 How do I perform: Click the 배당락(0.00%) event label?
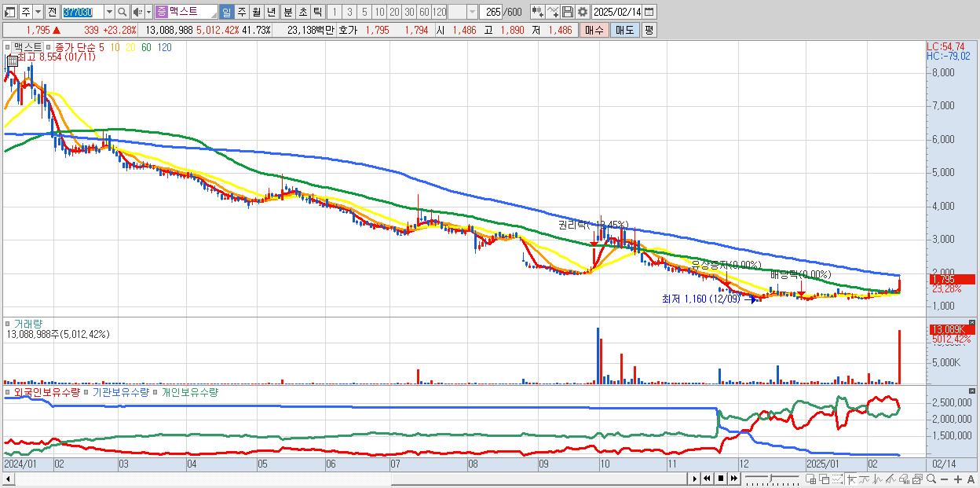(800, 274)
